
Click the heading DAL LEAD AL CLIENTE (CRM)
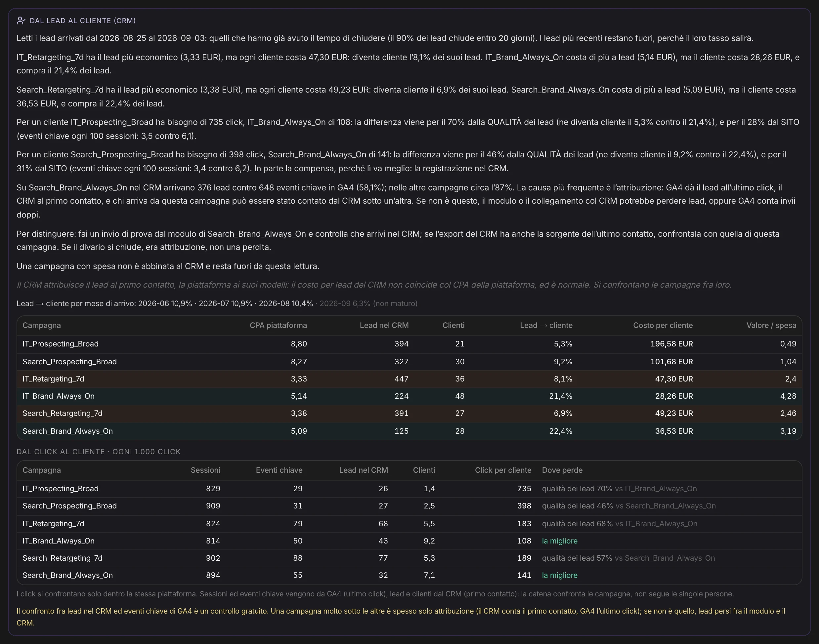[83, 21]
